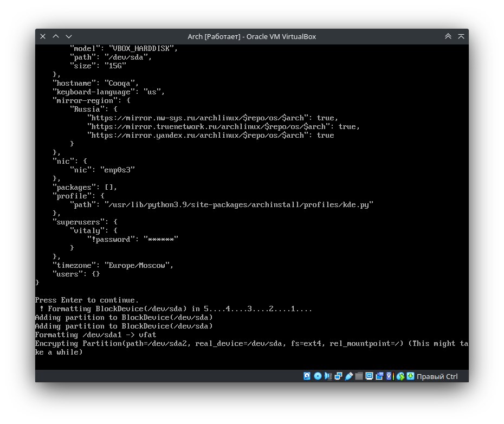Screen dimensions: 504x424
Task: Toggle the mouse integration indicator icon
Action: click(x=400, y=376)
